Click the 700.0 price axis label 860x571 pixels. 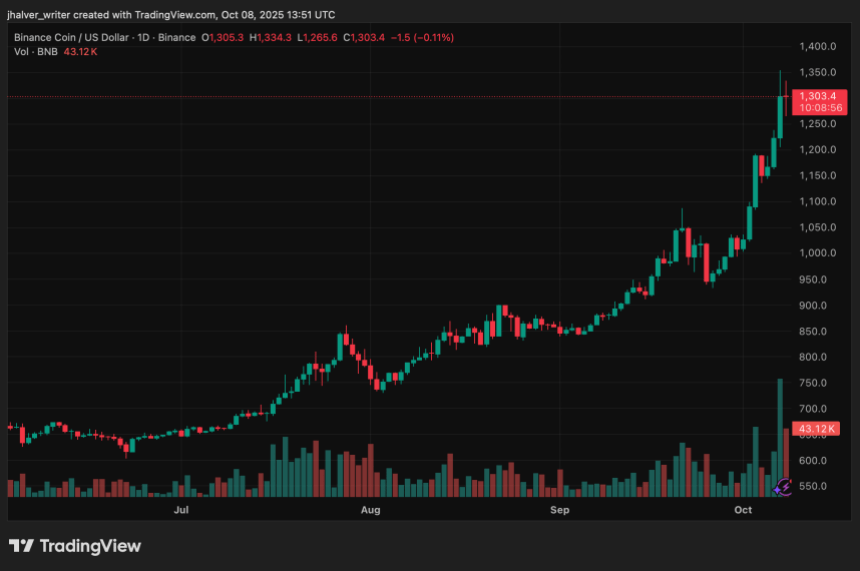[x=813, y=409]
